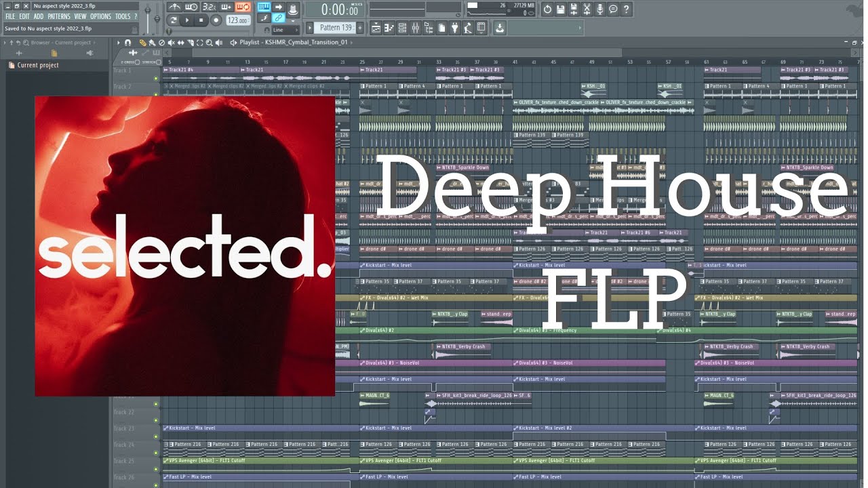Image resolution: width=868 pixels, height=488 pixels.
Task: Click the Stop button in transport
Action: (x=201, y=20)
